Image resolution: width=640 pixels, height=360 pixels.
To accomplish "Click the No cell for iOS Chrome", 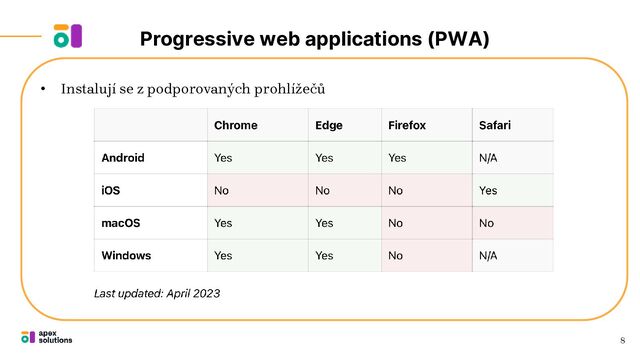I will pos(258,190).
